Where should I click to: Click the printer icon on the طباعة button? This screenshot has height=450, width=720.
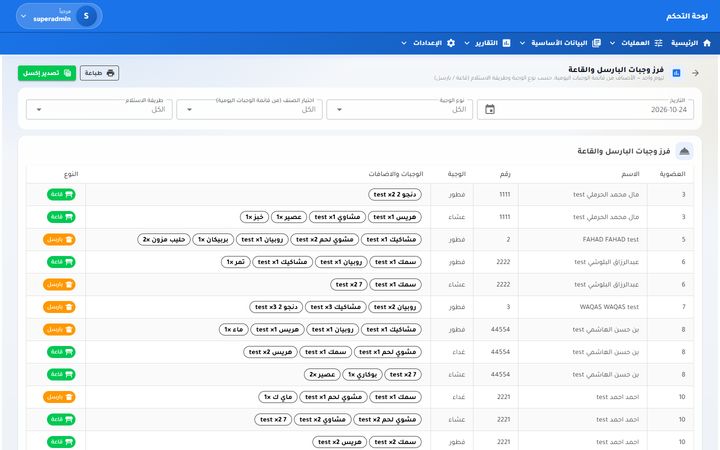[x=110, y=73]
